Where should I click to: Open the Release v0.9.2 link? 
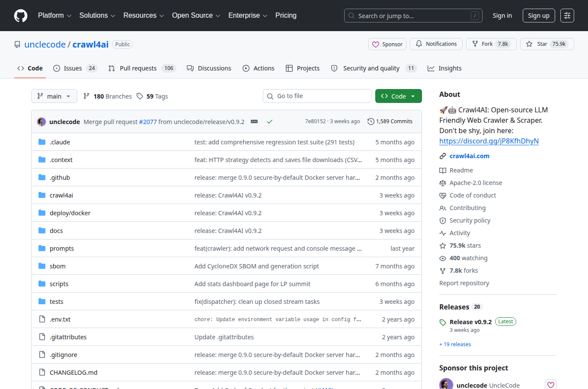(471, 322)
